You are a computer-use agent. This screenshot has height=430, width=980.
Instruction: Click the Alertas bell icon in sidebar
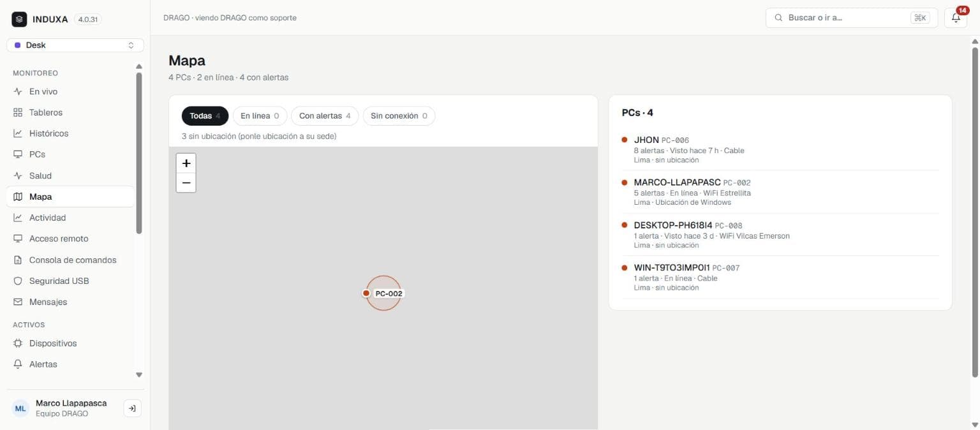pyautogui.click(x=18, y=364)
